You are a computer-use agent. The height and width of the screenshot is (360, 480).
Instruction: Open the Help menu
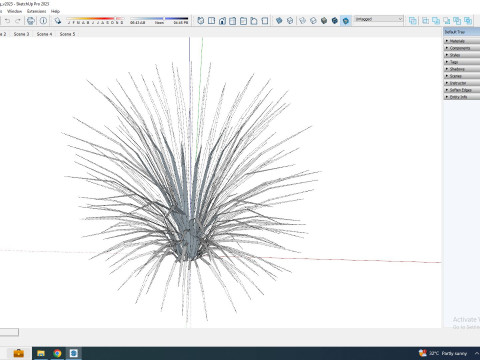(x=55, y=11)
